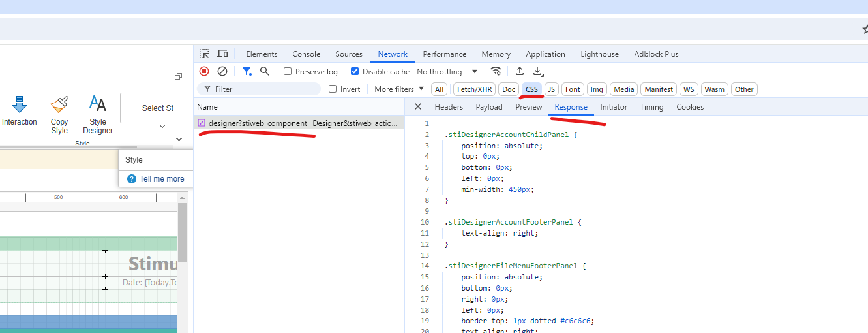
Task: Click the export HAR download icon
Action: [x=537, y=71]
